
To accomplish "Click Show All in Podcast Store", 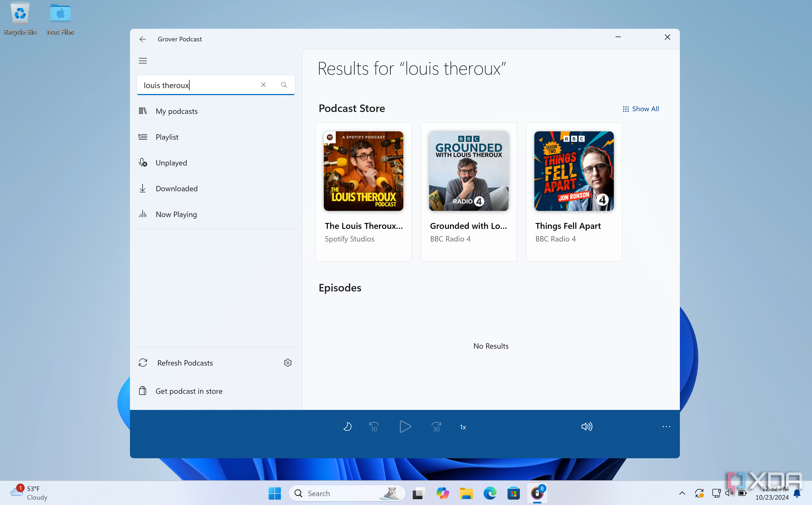I will 641,109.
